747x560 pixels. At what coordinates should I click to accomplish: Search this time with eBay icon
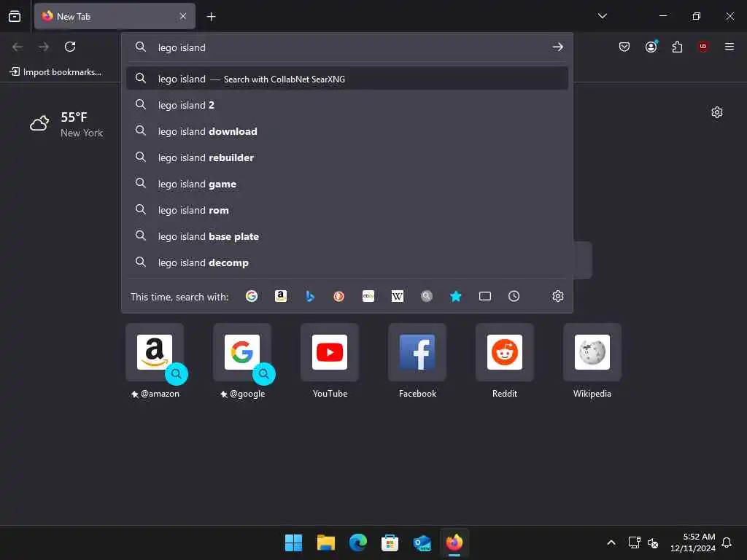point(368,296)
